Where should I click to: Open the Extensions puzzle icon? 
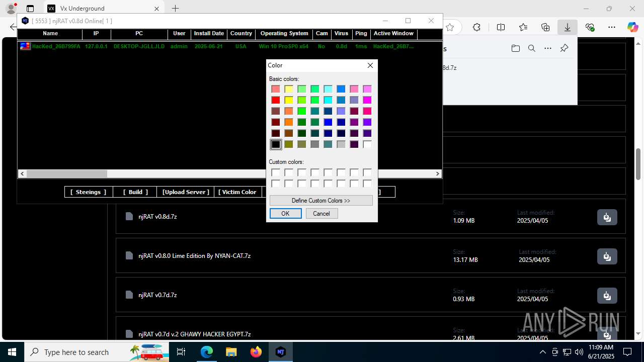(x=476, y=28)
